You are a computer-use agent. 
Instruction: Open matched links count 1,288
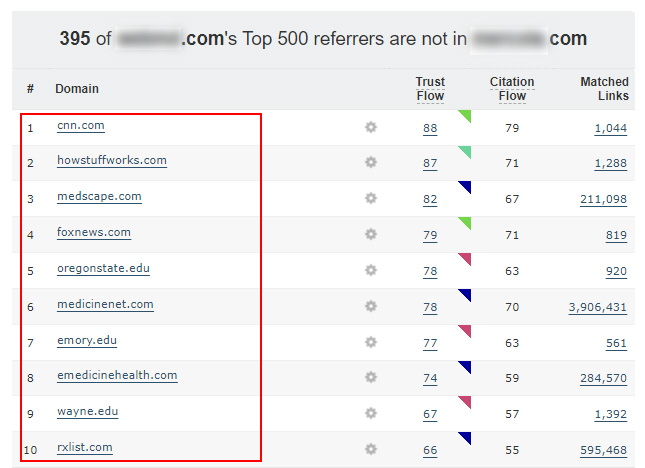[611, 163]
